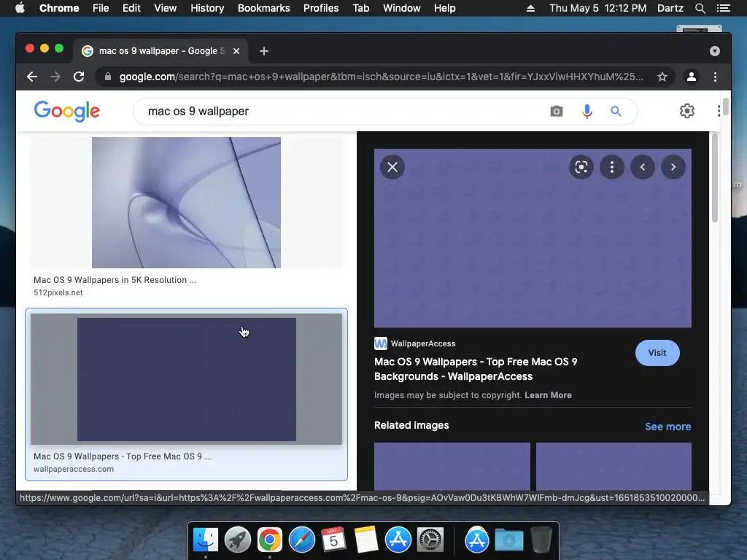Screen dimensions: 747x560
Task: Open the 'Mac OS 9 Wallpapers - Top Free' title link
Action: pyautogui.click(x=476, y=369)
